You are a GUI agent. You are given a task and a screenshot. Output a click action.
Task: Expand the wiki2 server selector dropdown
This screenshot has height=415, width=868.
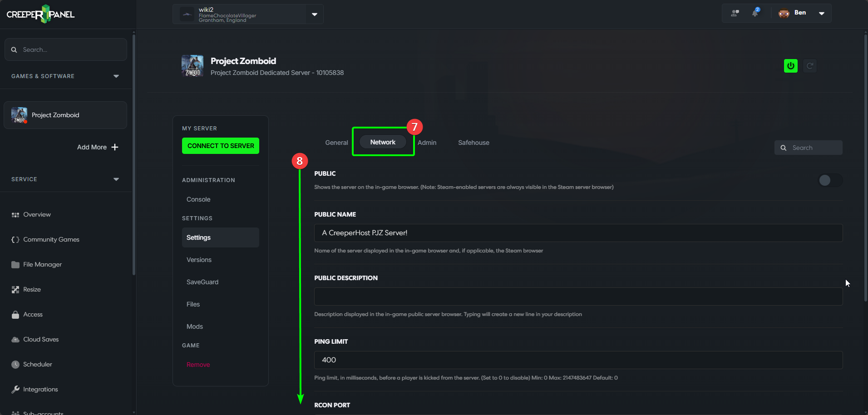tap(314, 14)
